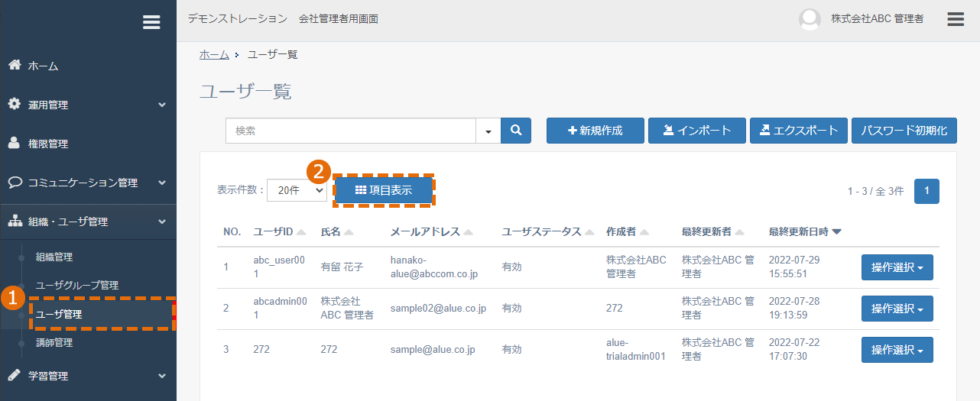The image size is (980, 401).
Task: Focus the 検索 input field
Action: tap(351, 131)
